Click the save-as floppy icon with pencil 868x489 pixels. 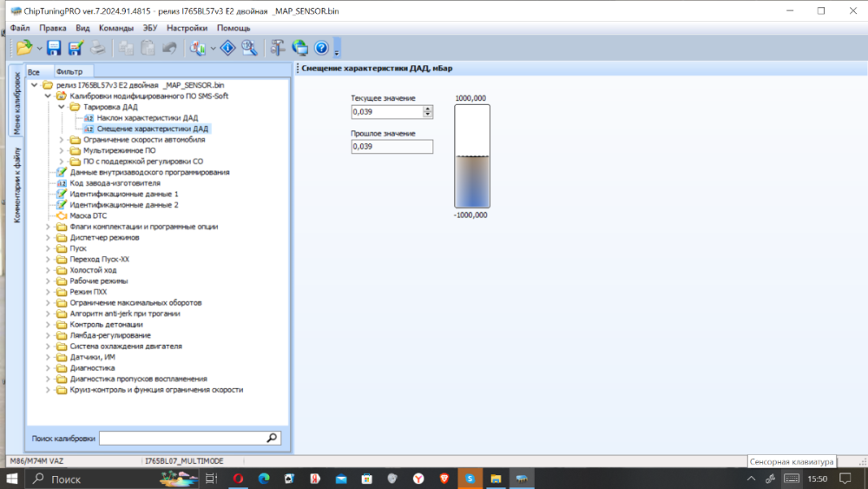[76, 48]
